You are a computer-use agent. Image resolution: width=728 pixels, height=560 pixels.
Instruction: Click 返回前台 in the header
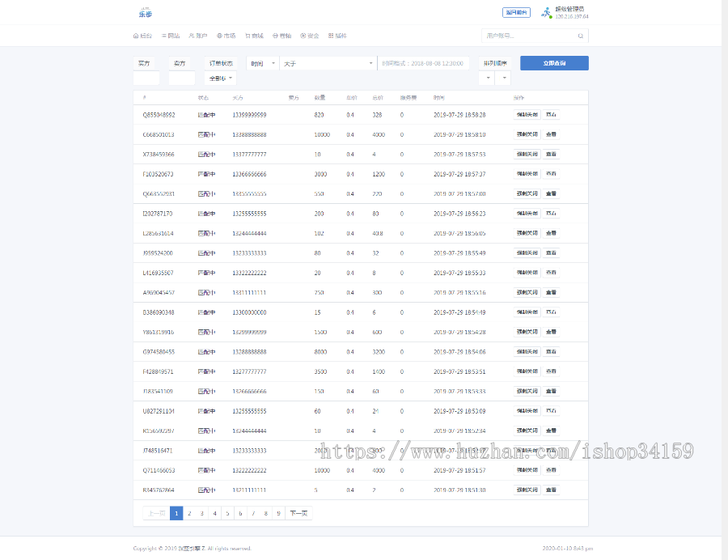pyautogui.click(x=517, y=12)
